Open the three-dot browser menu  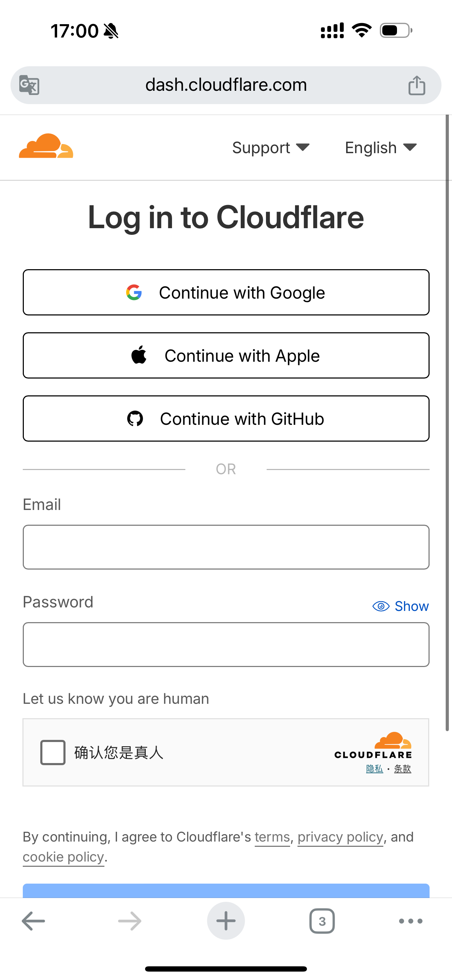(411, 921)
